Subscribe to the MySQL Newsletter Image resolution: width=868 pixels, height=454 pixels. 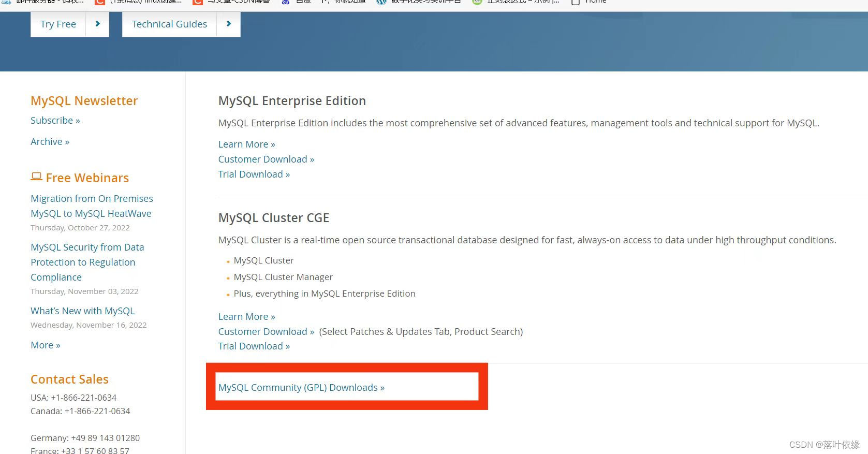pos(55,121)
